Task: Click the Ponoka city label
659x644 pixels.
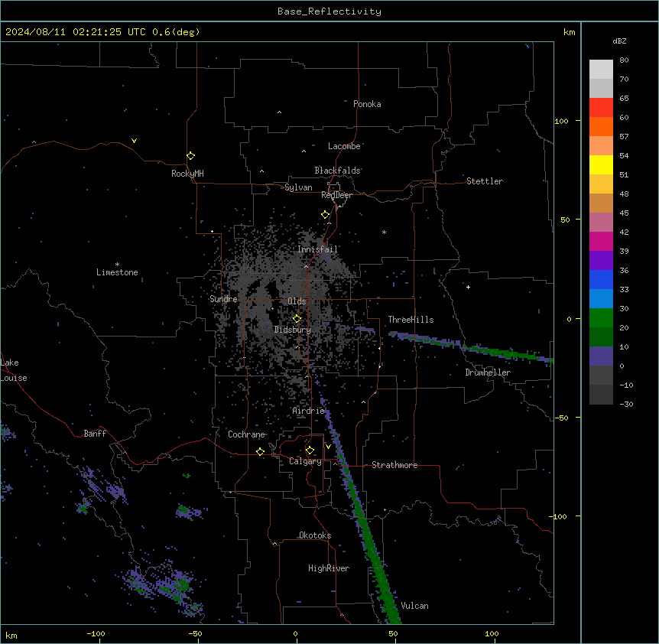Action: [x=367, y=104]
